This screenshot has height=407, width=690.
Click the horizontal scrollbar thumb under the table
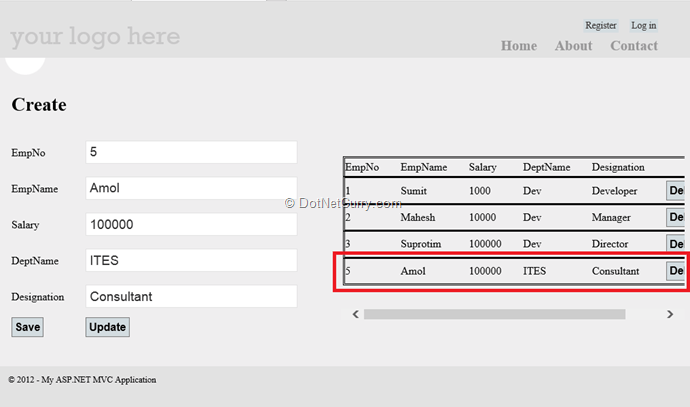coord(495,314)
